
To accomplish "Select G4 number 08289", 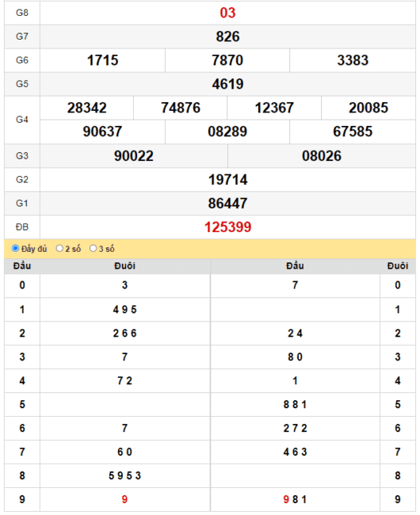I will click(x=227, y=132).
